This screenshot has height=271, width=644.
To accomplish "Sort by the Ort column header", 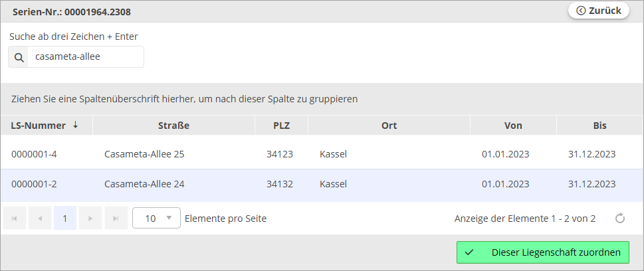I will (x=389, y=125).
